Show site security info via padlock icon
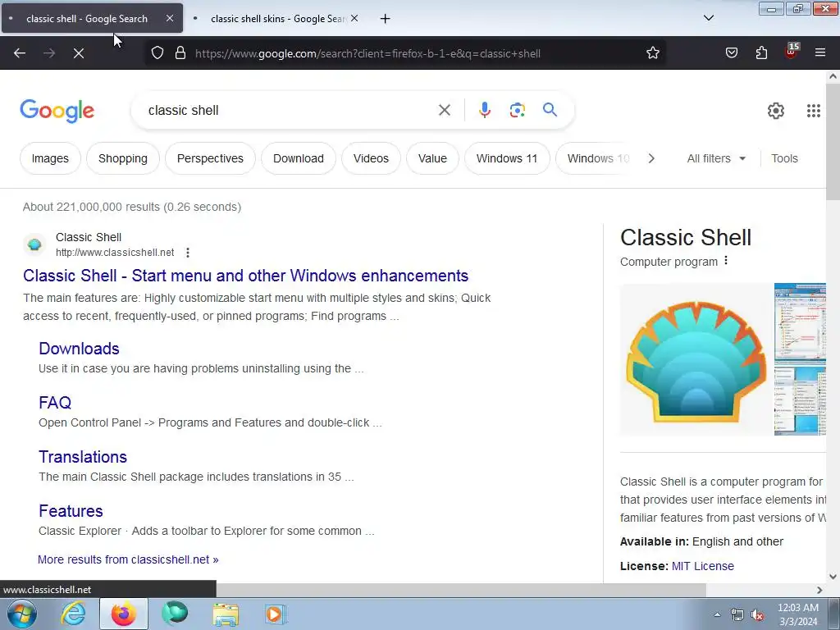Viewport: 840px width, 630px height. click(x=180, y=53)
